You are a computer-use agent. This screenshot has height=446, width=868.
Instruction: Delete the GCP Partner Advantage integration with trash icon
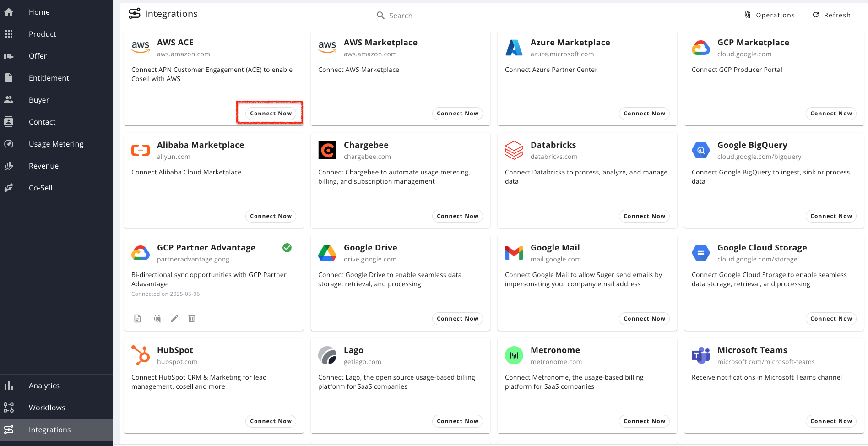point(192,319)
